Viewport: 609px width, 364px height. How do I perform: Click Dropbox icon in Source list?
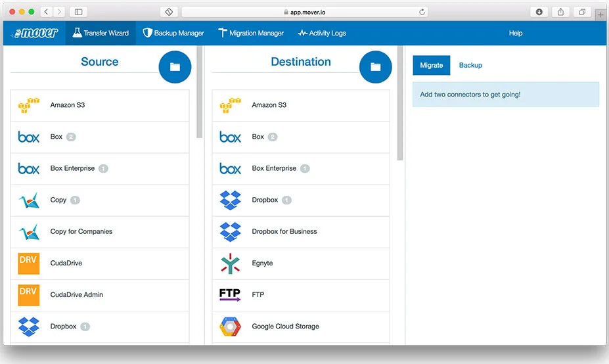tap(29, 327)
